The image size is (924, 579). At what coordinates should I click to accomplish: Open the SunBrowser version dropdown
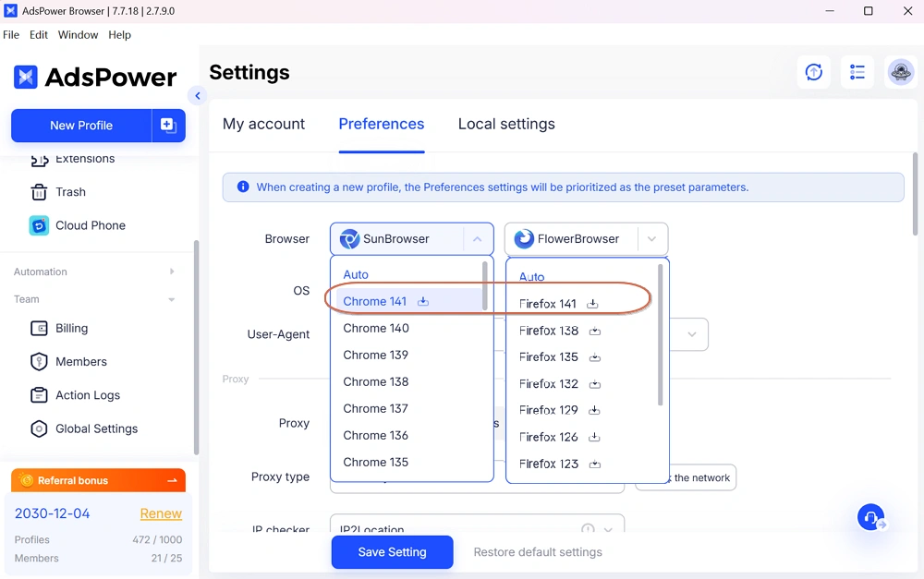pyautogui.click(x=479, y=238)
